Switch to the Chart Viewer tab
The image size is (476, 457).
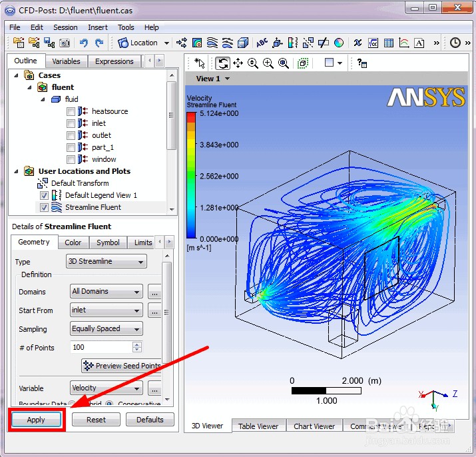pyautogui.click(x=314, y=426)
